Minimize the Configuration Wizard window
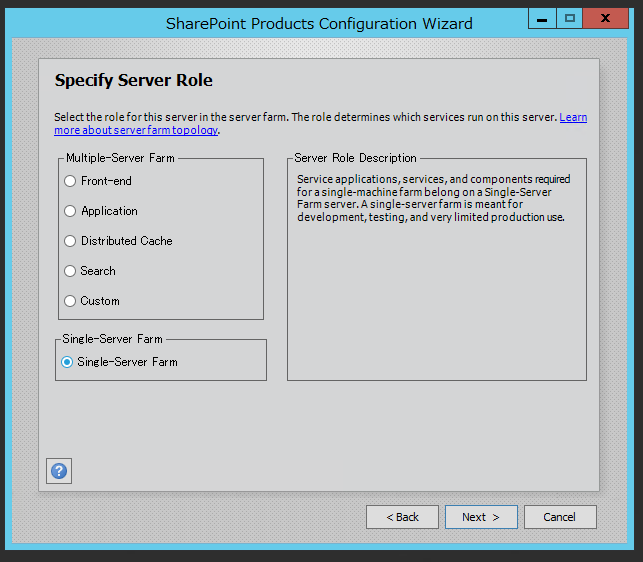This screenshot has width=643, height=562. (x=542, y=18)
